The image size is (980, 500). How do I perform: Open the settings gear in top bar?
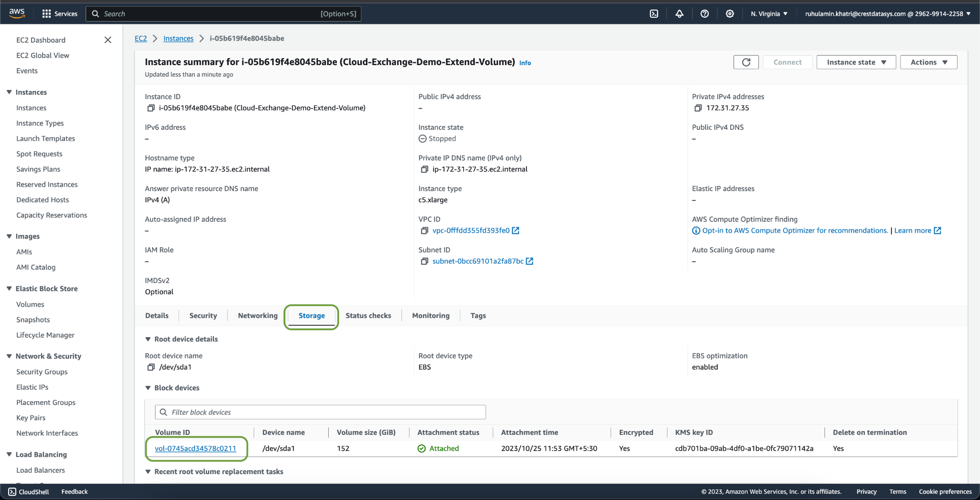[730, 14]
